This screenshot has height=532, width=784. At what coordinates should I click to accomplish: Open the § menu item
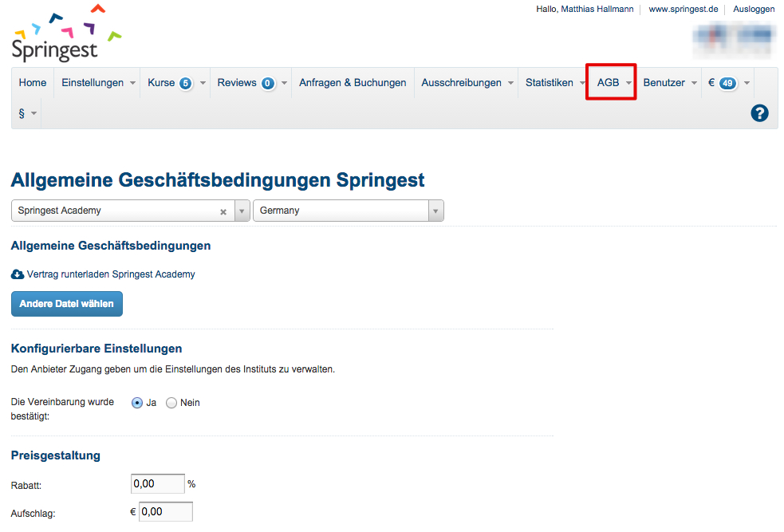click(x=22, y=113)
